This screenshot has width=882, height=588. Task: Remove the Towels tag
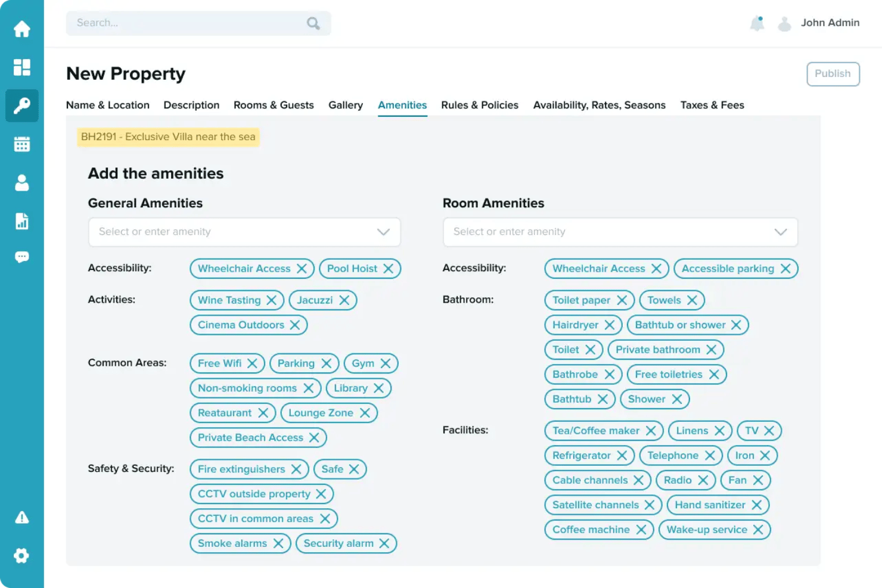pyautogui.click(x=692, y=300)
